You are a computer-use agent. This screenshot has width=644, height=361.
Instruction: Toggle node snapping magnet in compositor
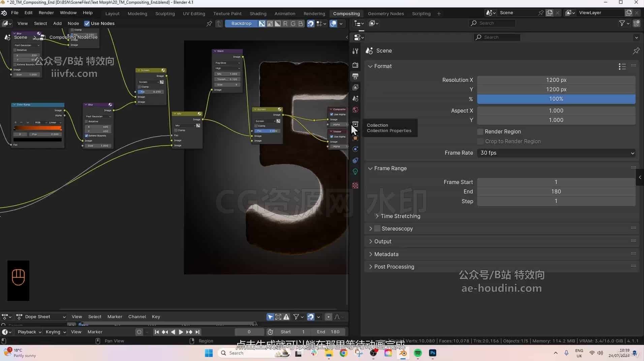[310, 24]
